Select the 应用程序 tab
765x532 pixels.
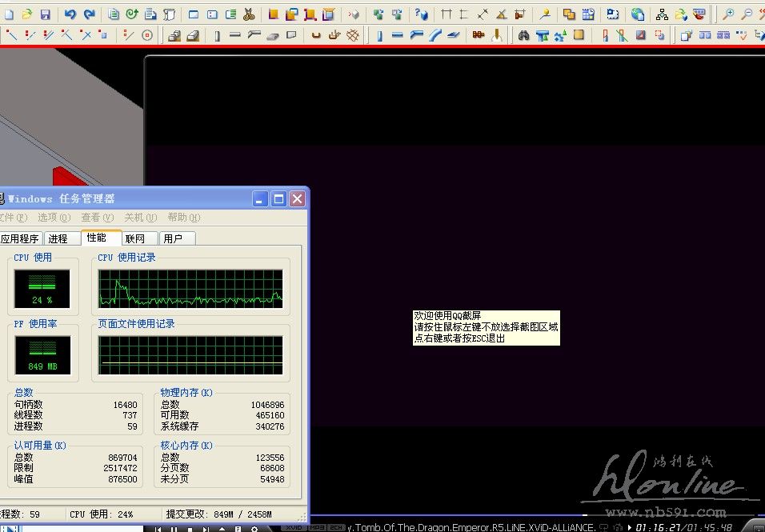[x=20, y=238]
